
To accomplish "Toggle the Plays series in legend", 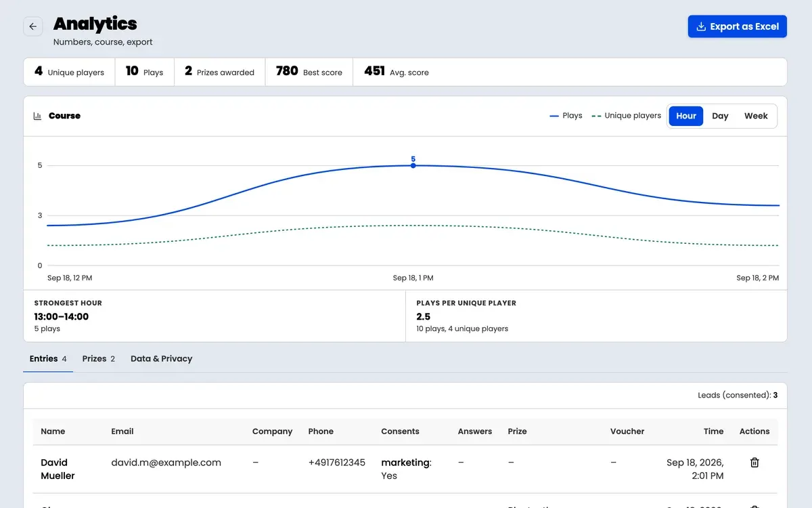I will click(x=566, y=116).
